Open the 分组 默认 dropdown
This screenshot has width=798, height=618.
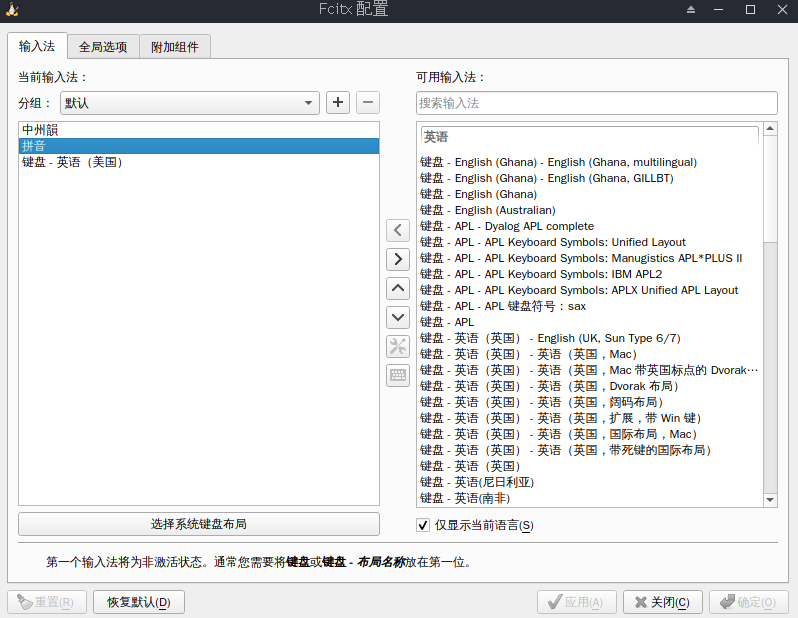190,103
